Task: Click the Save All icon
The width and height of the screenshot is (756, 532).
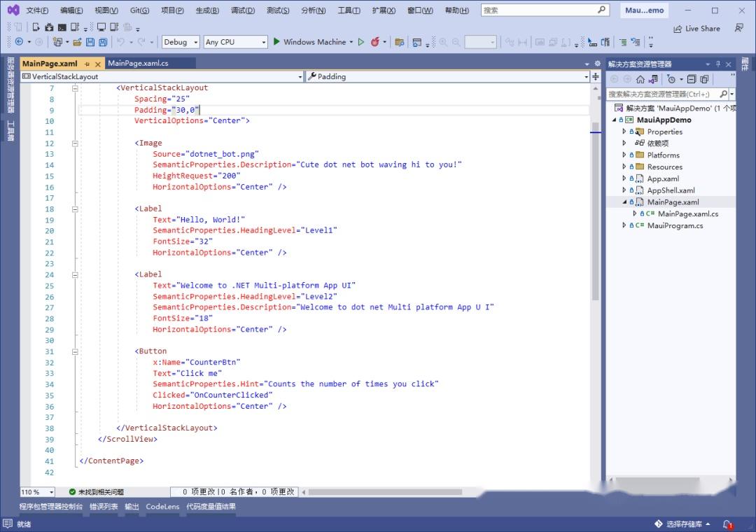Action: click(104, 42)
